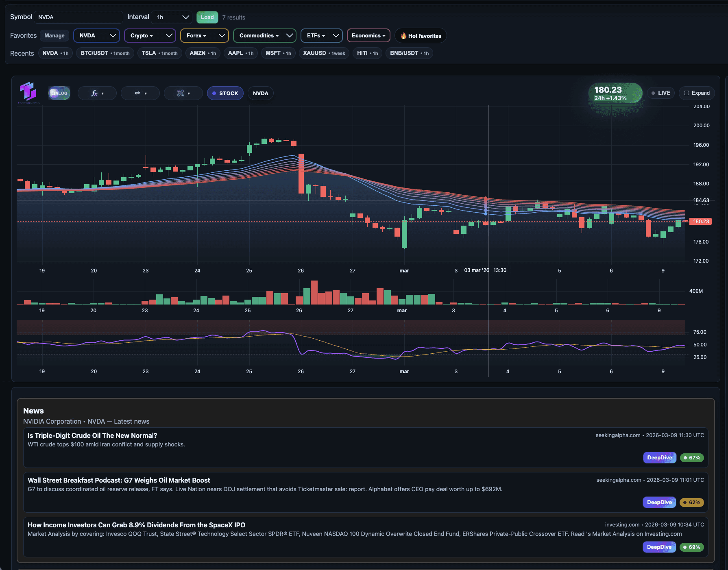
Task: Open the Economics menu
Action: [368, 35]
